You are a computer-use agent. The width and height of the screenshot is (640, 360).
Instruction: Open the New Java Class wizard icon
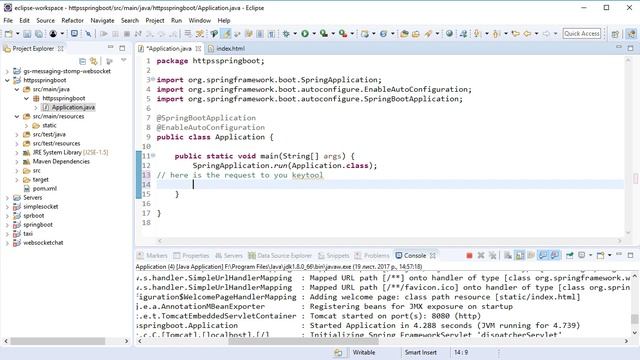383,34
